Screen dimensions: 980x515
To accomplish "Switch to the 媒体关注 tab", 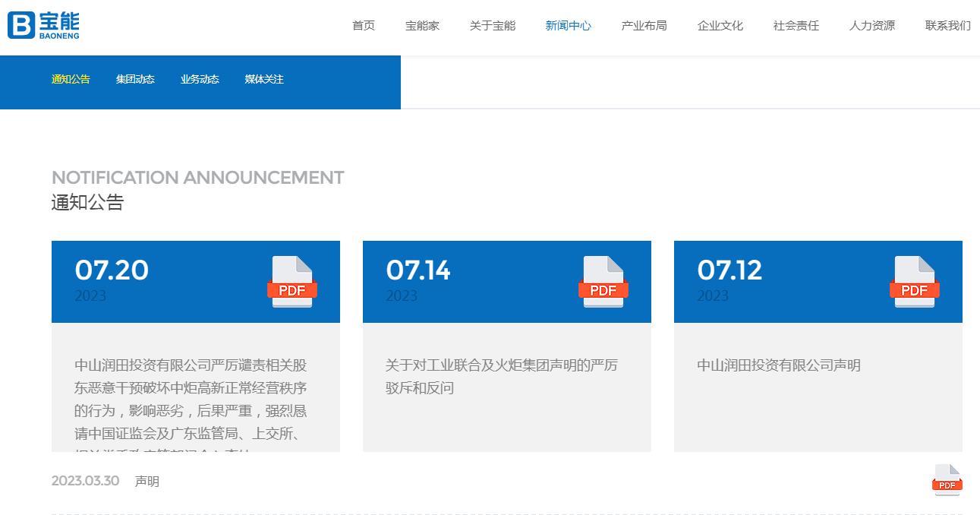I will pos(263,79).
